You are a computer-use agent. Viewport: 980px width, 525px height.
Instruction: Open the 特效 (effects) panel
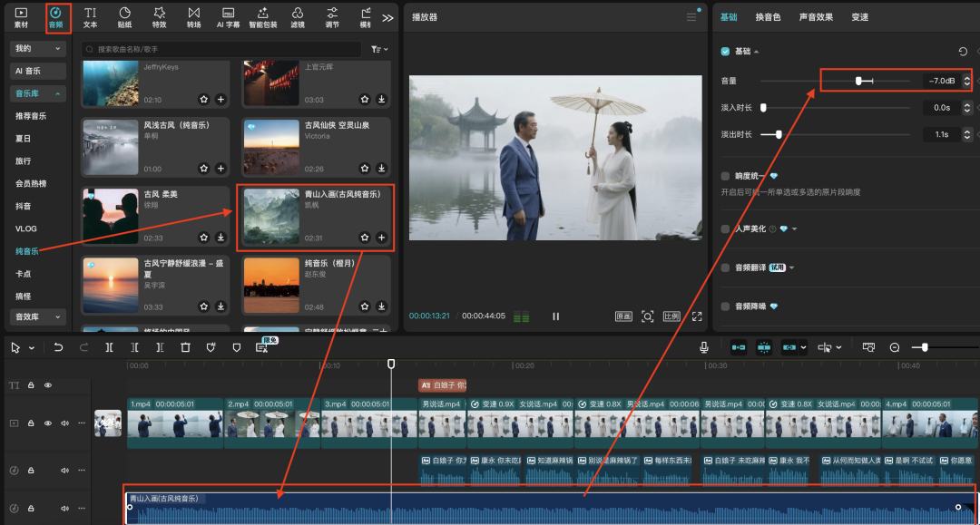pos(159,17)
